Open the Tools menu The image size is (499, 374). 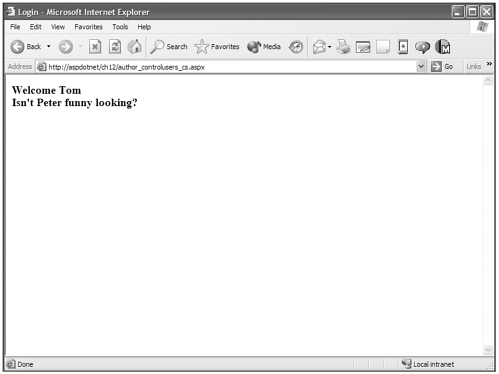click(120, 27)
